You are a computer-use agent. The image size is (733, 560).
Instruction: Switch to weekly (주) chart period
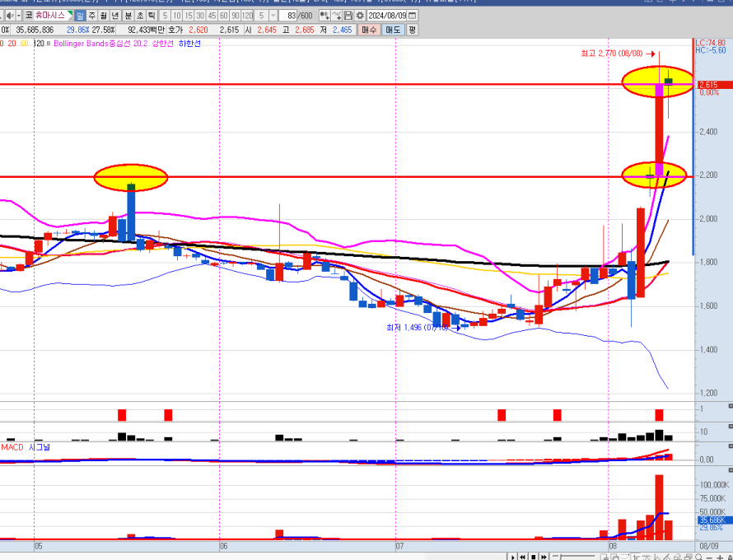click(92, 16)
